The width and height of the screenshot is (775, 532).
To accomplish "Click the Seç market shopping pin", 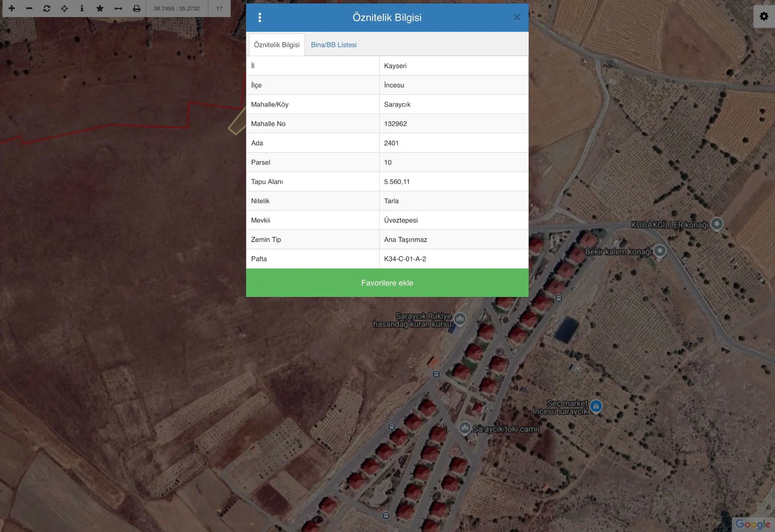I will tap(596, 406).
